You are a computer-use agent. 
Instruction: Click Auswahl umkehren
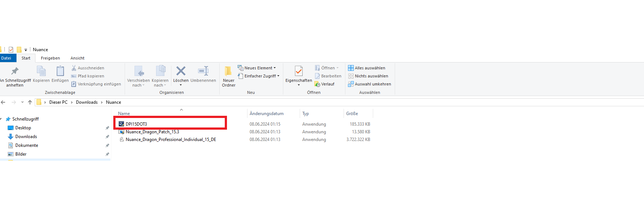(370, 84)
